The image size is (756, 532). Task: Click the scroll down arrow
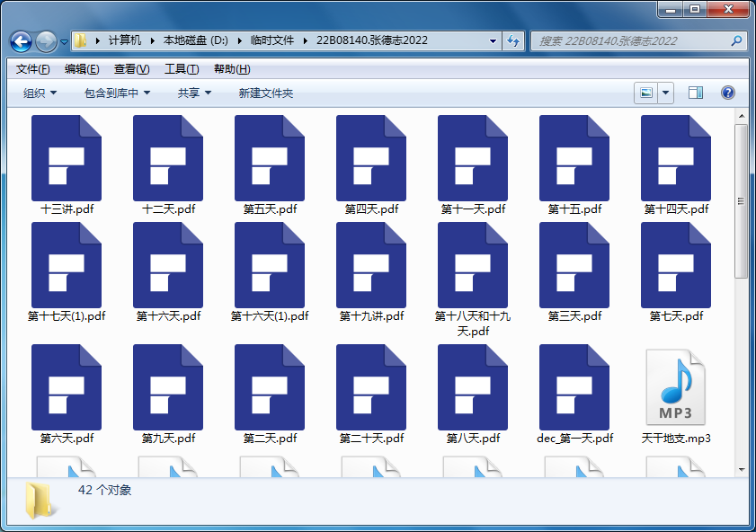click(x=741, y=470)
